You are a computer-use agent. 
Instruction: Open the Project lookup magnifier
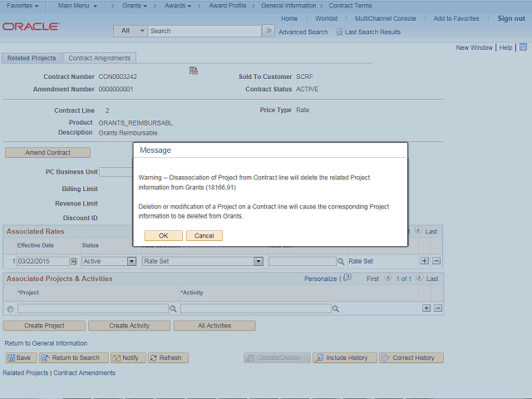[x=173, y=308]
